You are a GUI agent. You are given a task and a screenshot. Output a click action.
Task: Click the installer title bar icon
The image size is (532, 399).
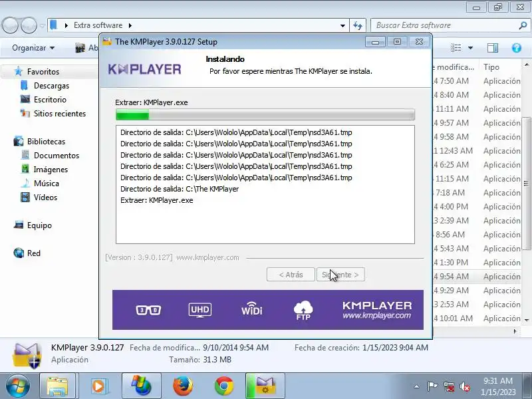tap(107, 42)
